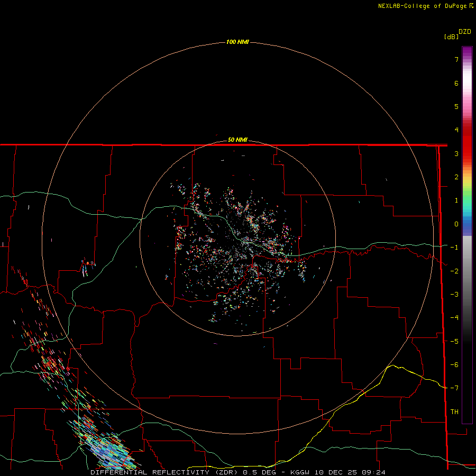The image size is (476, 476).
Task: Click the 3 value on the color scale
Action: tap(456, 154)
